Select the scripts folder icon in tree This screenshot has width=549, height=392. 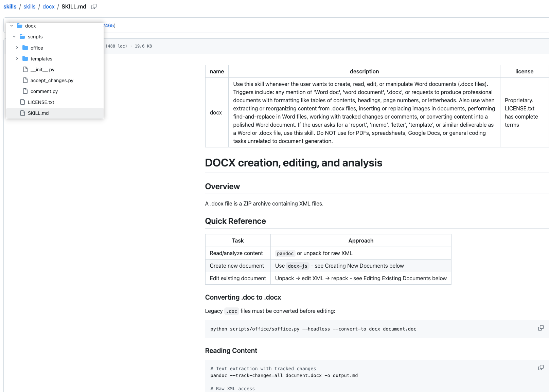pos(22,36)
